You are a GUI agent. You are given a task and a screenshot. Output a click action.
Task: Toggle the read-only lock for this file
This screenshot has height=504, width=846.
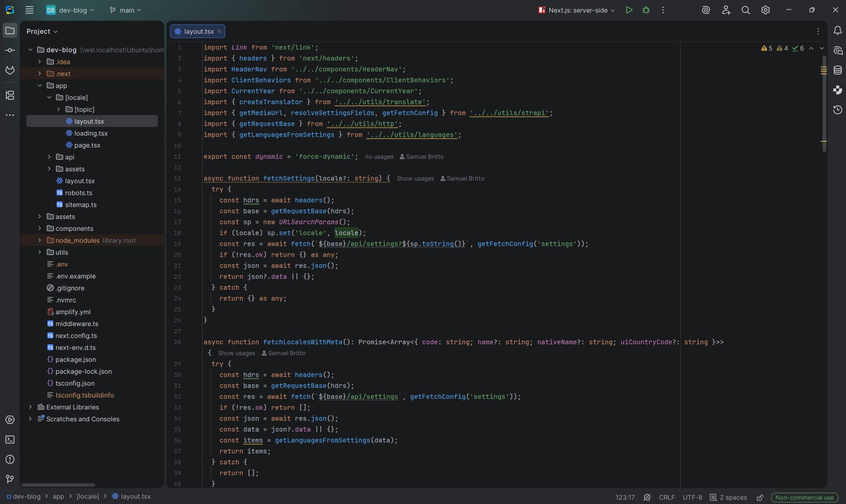(760, 498)
